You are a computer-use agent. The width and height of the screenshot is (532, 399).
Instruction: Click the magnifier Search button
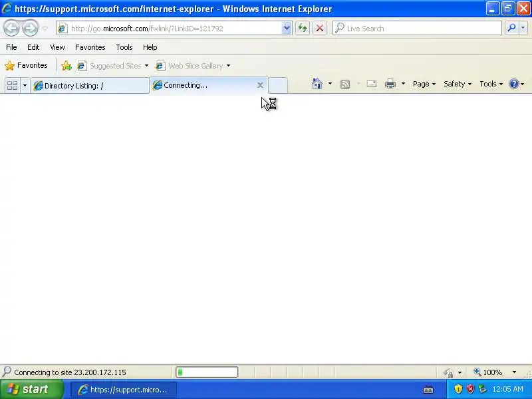click(x=511, y=29)
